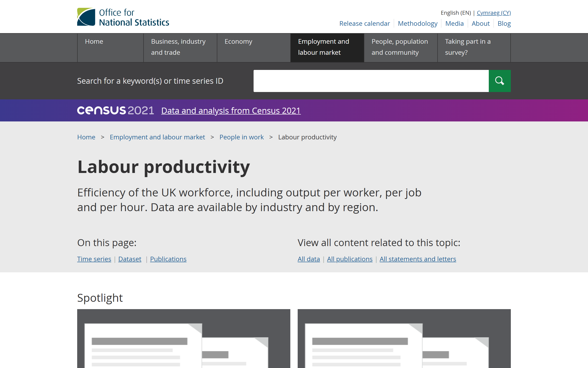The height and width of the screenshot is (368, 588).
Task: Go to Home in the breadcrumb
Action: pyautogui.click(x=86, y=137)
